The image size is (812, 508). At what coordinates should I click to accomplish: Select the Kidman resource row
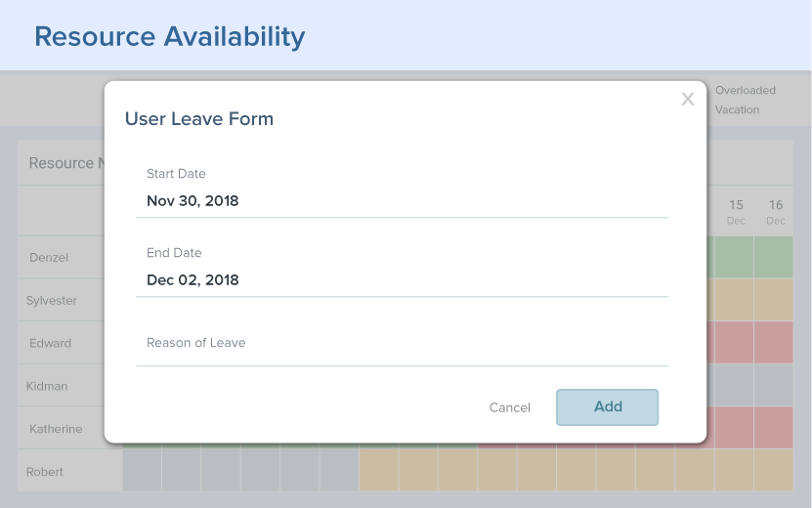tap(48, 386)
